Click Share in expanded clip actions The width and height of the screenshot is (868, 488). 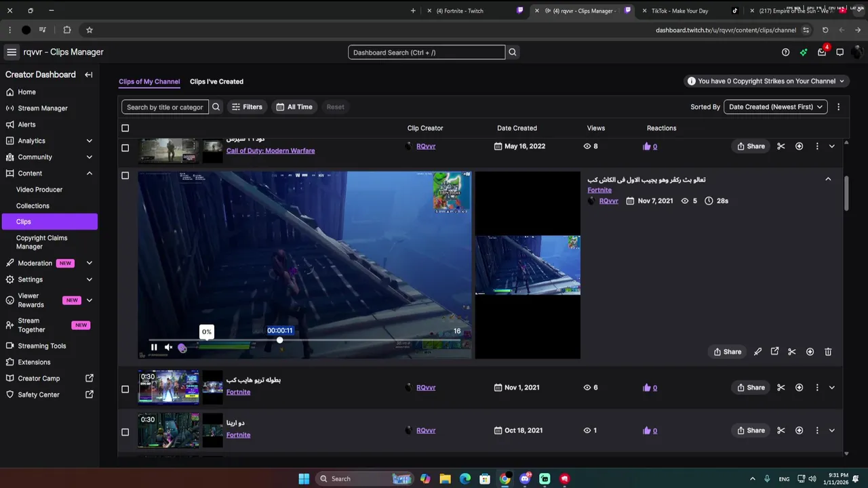(x=727, y=352)
